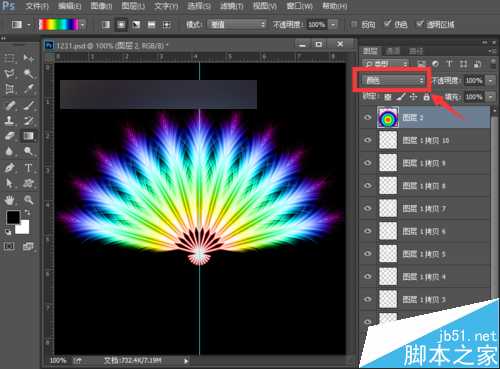Open the 模式 gradient mode dropdown

coord(237,25)
